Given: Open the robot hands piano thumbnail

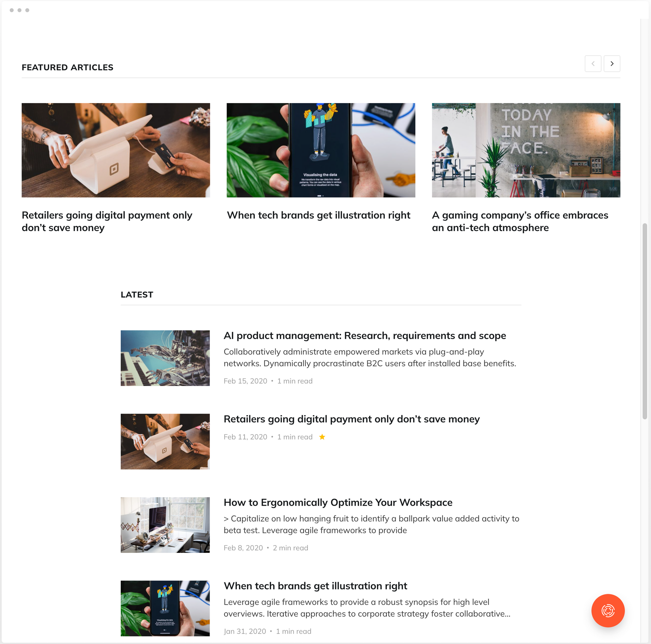Looking at the screenshot, I should pyautogui.click(x=165, y=358).
